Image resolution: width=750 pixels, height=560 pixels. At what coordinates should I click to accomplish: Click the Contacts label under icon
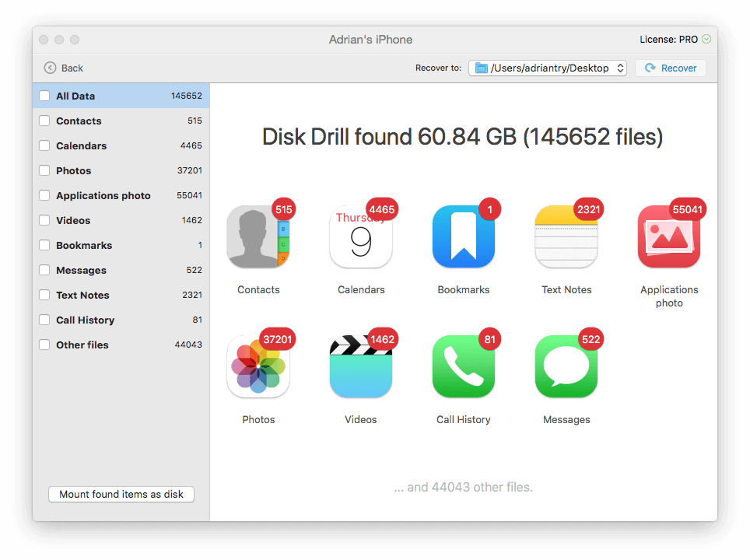258,289
